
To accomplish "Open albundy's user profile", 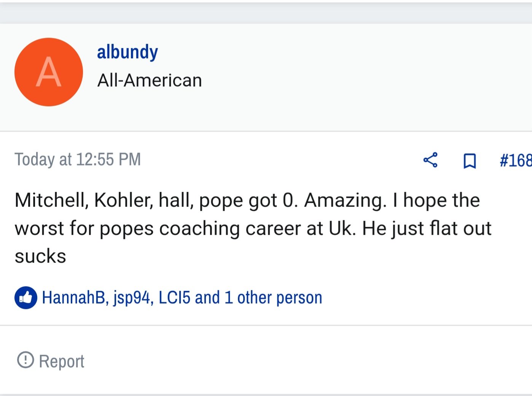I will click(x=127, y=52).
